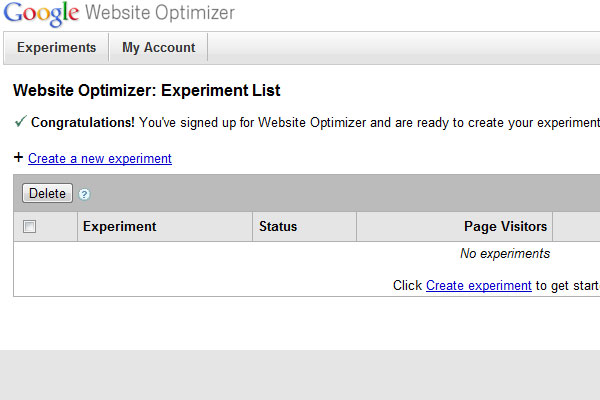600x400 pixels.
Task: Click the Google logo
Action: pyautogui.click(x=40, y=14)
